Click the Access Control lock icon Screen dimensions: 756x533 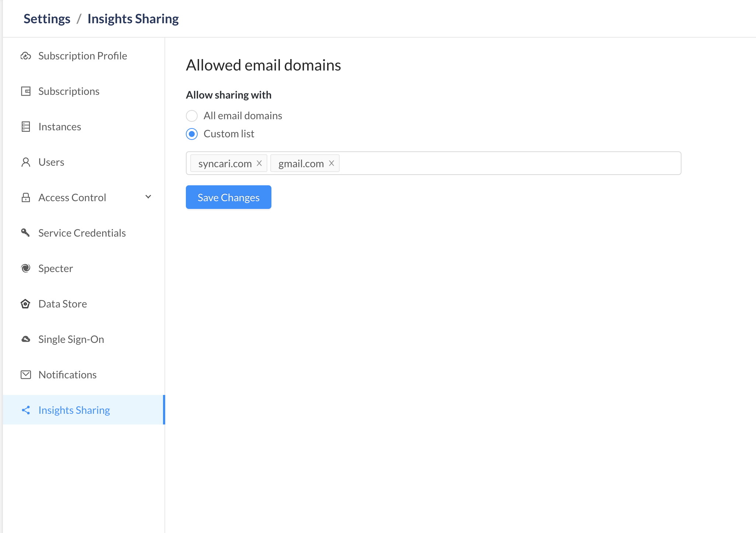click(26, 197)
